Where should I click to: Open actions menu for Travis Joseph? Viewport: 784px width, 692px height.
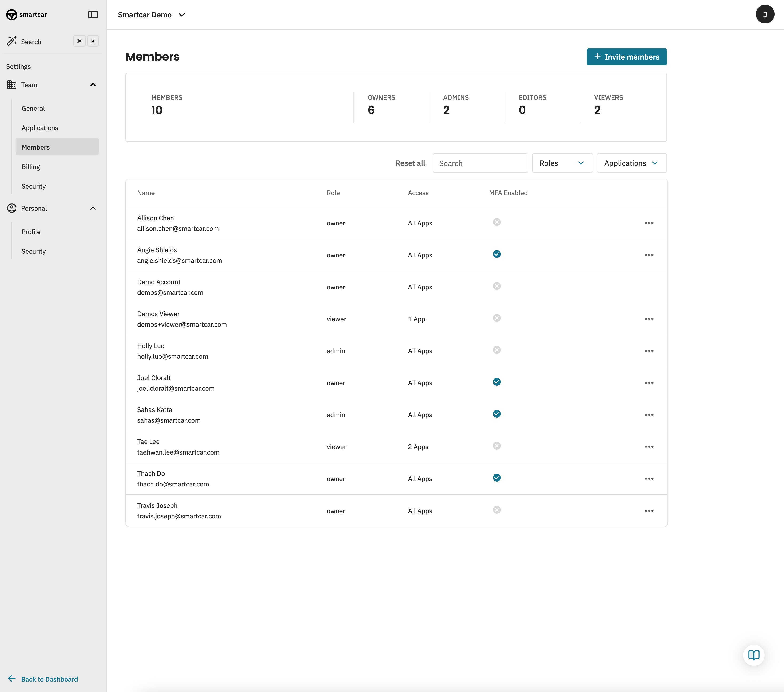click(649, 511)
